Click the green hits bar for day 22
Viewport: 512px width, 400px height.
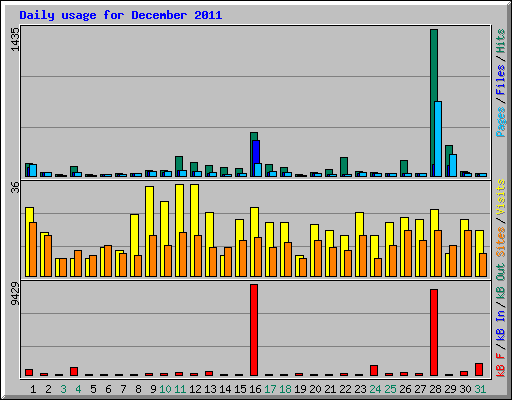pyautogui.click(x=344, y=166)
